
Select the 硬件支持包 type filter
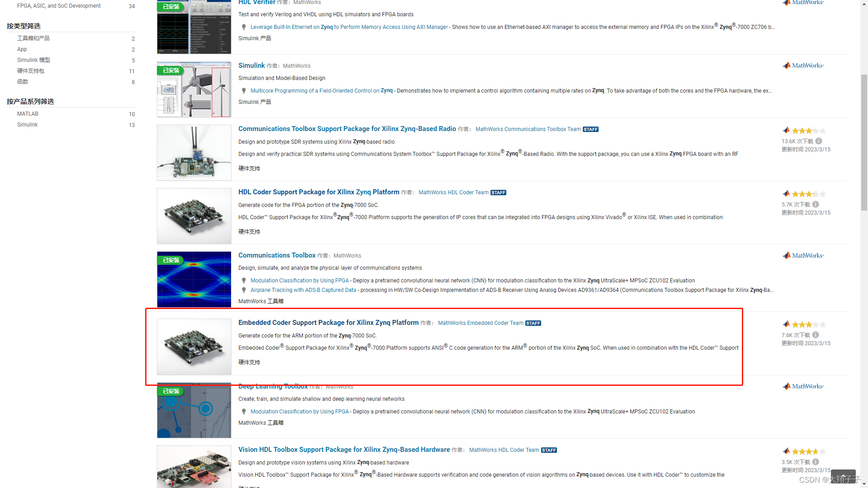(x=31, y=70)
